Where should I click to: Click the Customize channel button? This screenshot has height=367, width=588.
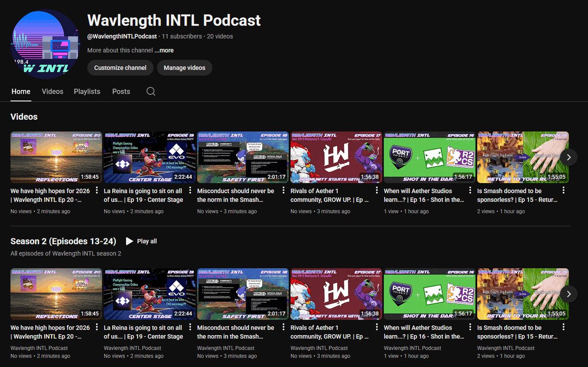click(x=120, y=68)
